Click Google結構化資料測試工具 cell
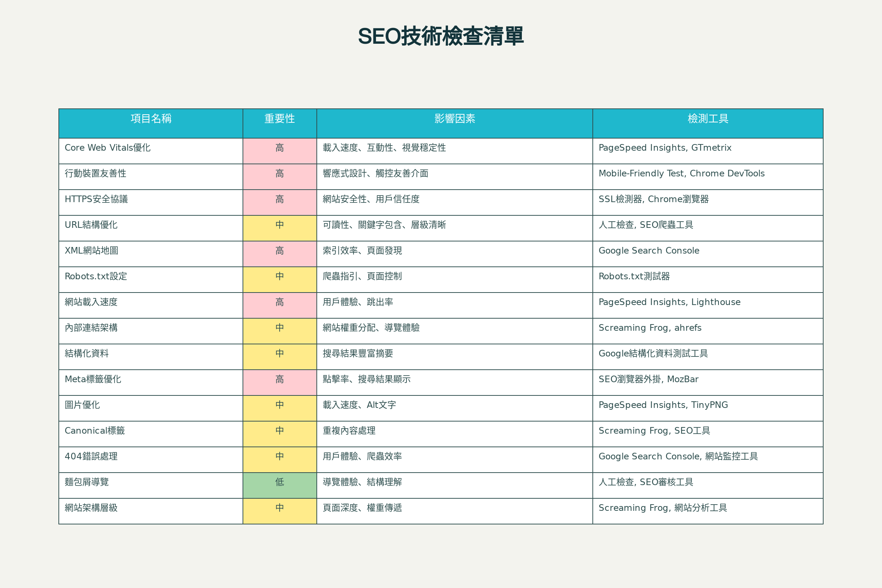The image size is (882, 588). 708,356
